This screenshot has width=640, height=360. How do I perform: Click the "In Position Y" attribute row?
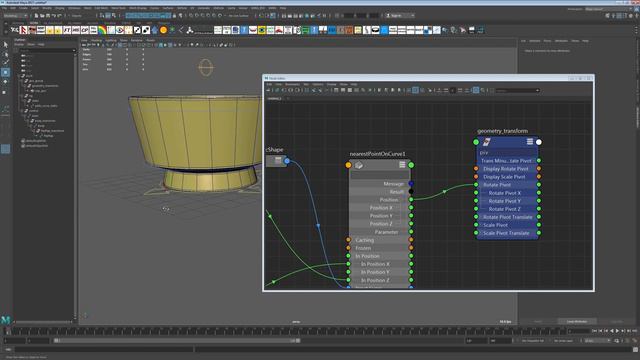coord(380,272)
